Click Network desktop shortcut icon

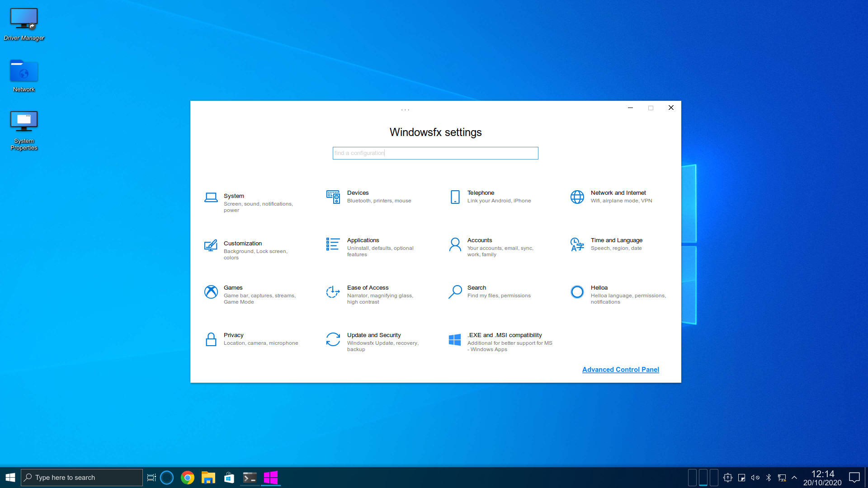(x=23, y=71)
